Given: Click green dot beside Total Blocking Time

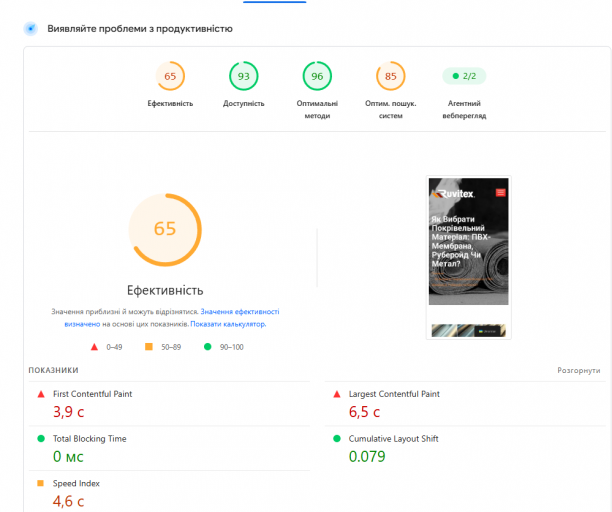Looking at the screenshot, I should (41, 438).
